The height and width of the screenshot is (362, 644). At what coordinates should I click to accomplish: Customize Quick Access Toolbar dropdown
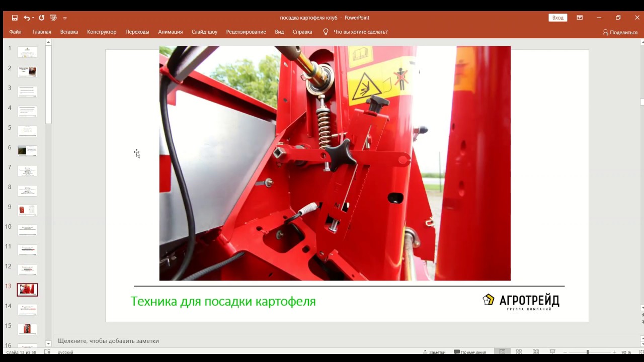pyautogui.click(x=65, y=18)
